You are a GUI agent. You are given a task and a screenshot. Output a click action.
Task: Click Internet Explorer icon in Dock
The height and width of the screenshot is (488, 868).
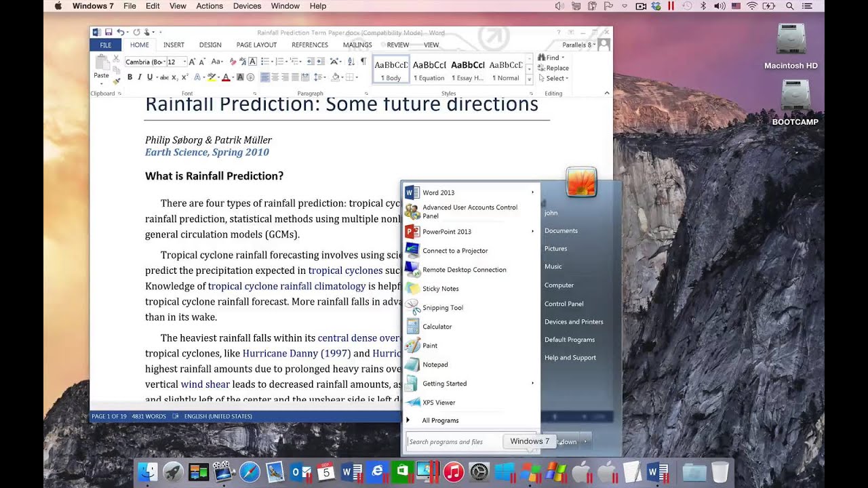coord(377,472)
